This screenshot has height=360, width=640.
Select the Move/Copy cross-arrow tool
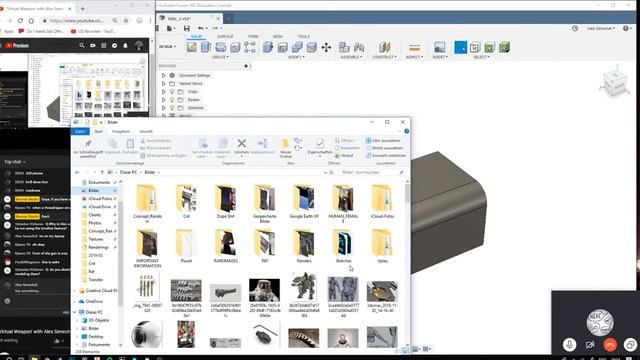pyautogui.click(x=326, y=47)
